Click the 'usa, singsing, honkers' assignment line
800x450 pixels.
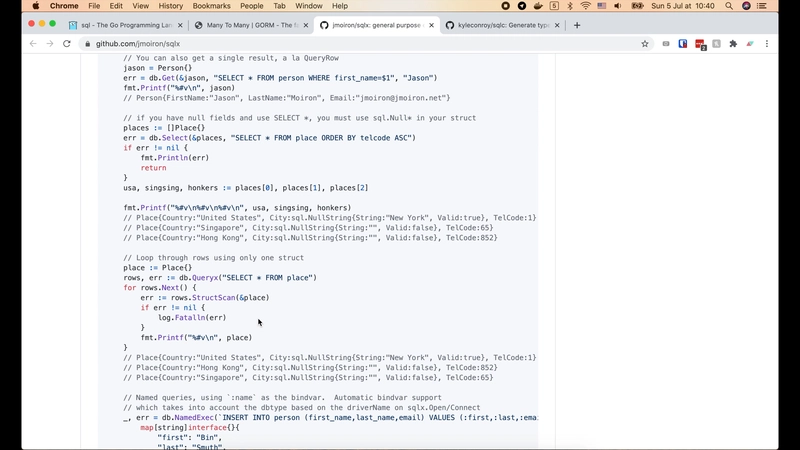pos(245,188)
